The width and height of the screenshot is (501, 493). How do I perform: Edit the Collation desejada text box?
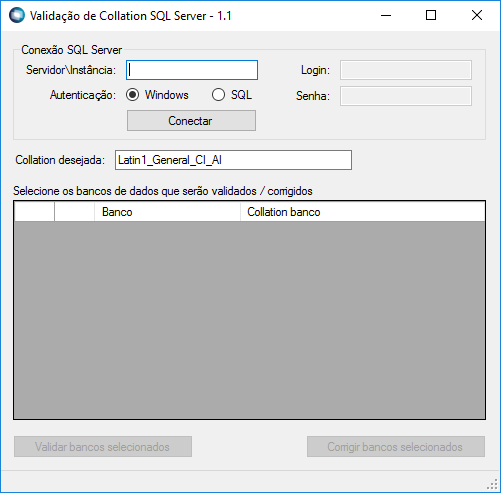point(233,160)
